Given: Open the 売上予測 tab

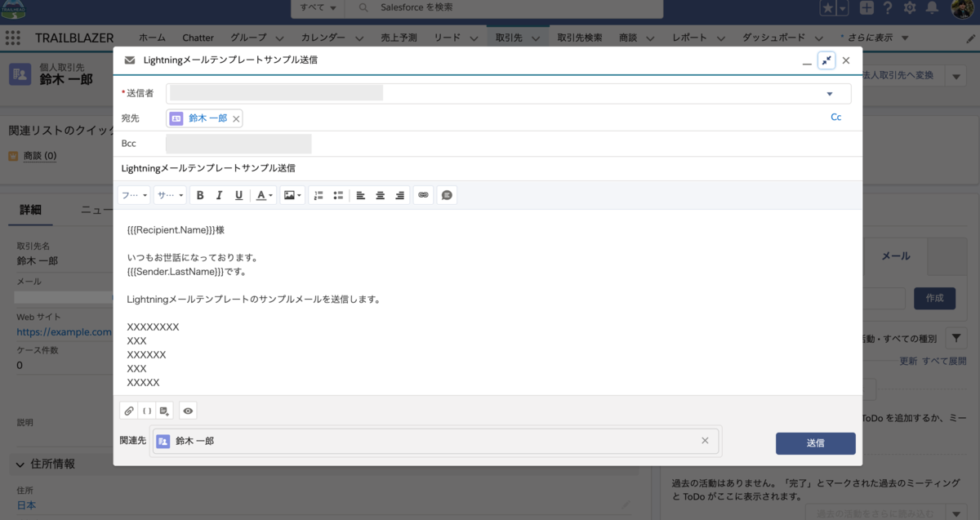Looking at the screenshot, I should pos(399,38).
